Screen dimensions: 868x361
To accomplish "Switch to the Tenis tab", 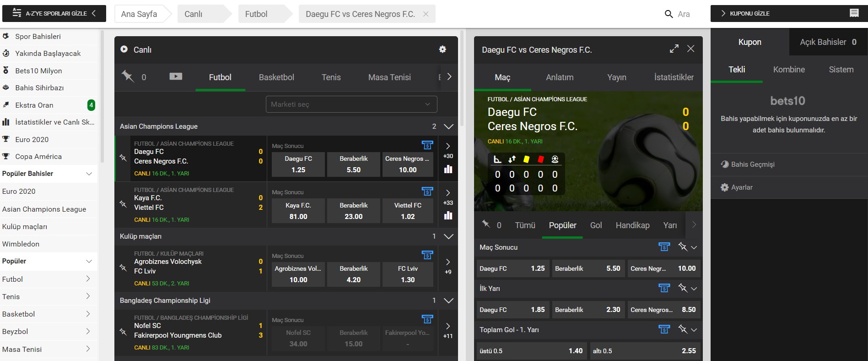I will pos(331,77).
